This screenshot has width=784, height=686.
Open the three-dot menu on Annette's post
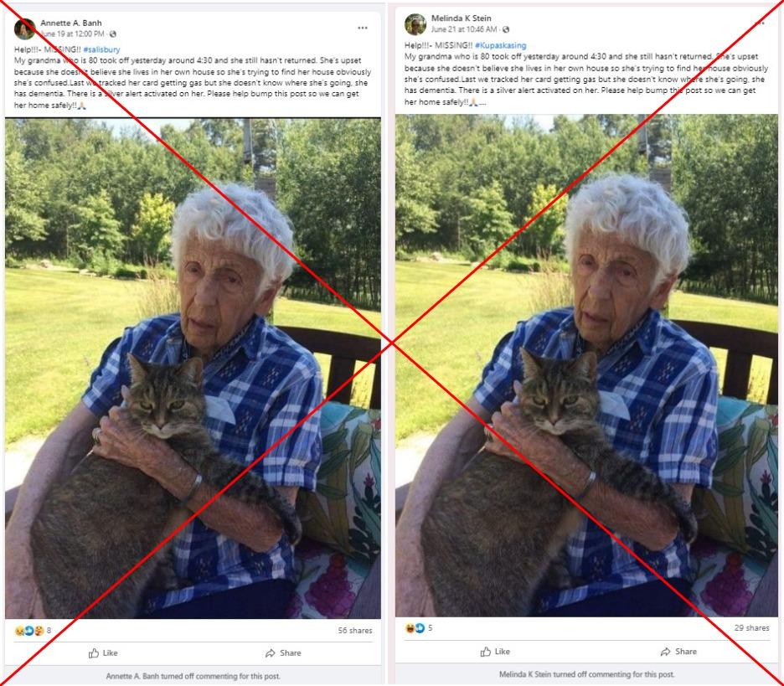tap(363, 28)
